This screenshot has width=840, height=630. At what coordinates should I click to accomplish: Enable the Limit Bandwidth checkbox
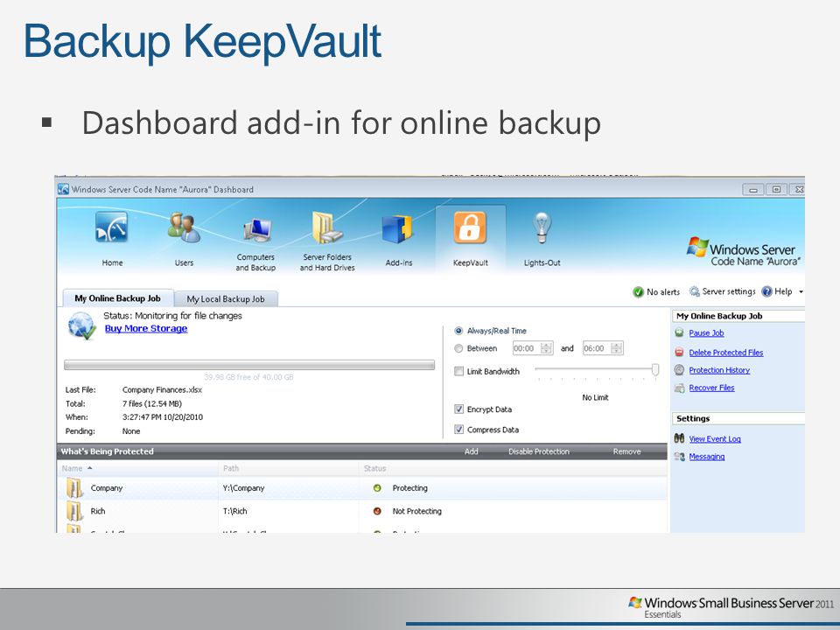click(458, 371)
